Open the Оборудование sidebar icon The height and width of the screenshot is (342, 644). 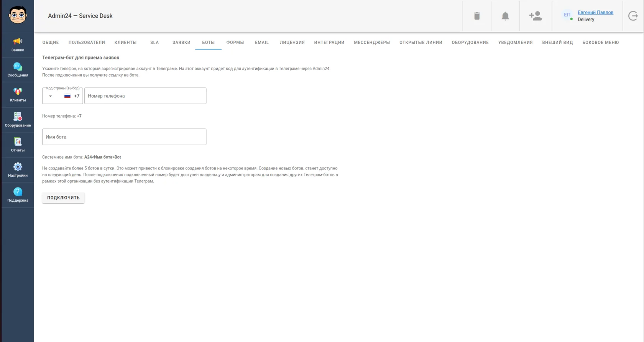18,120
